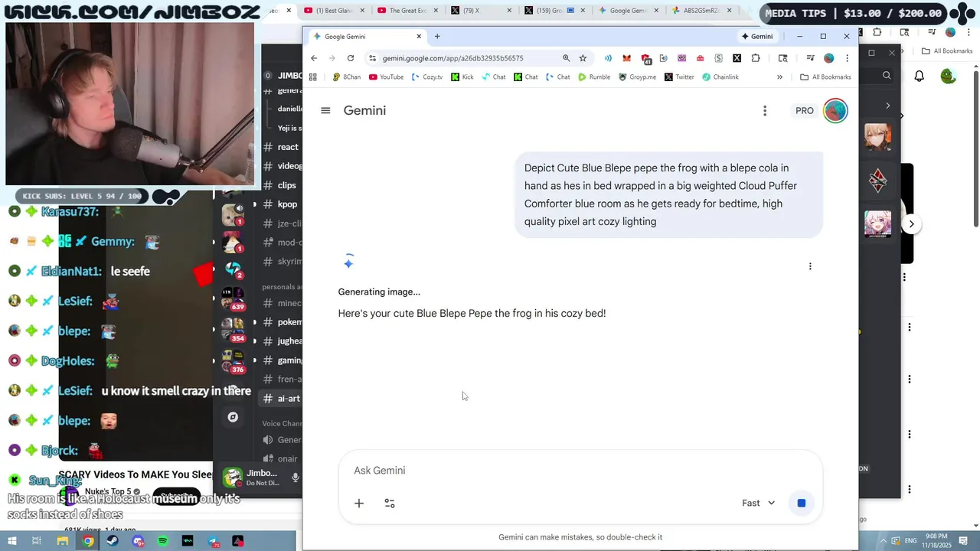The height and width of the screenshot is (551, 980).
Task: Switch to the Best Glaive YouTube tab
Action: [x=331, y=11]
